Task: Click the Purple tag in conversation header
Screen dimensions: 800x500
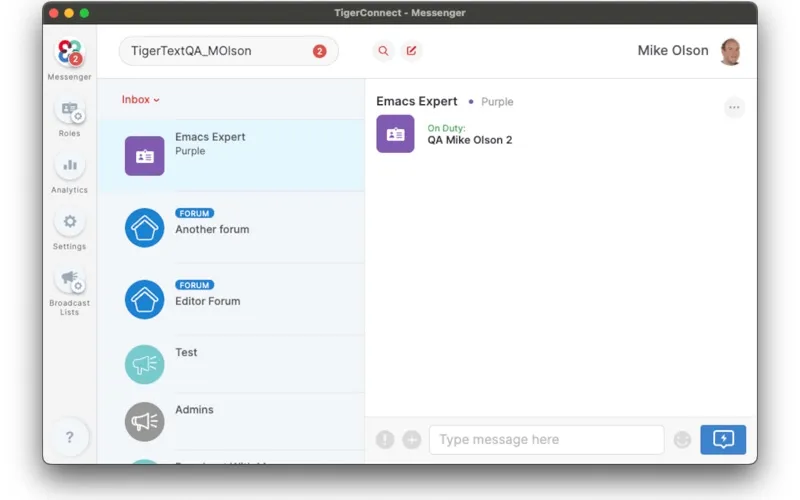Action: tap(497, 102)
